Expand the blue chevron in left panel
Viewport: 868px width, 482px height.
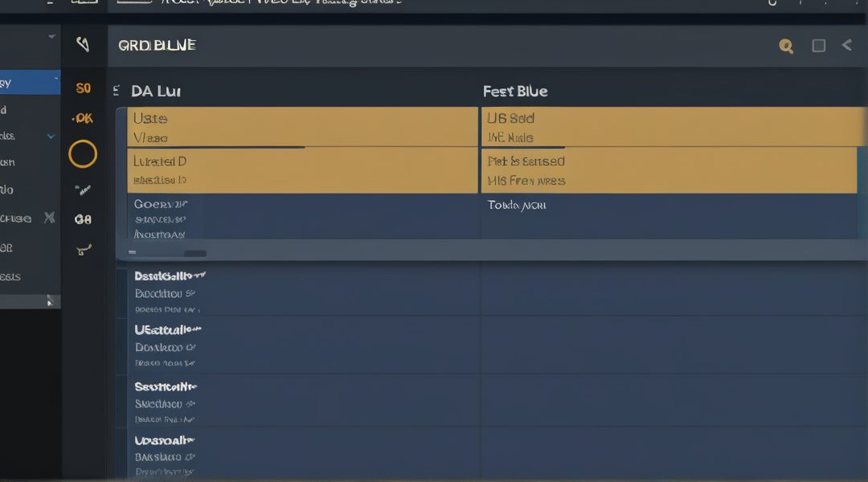(51, 137)
